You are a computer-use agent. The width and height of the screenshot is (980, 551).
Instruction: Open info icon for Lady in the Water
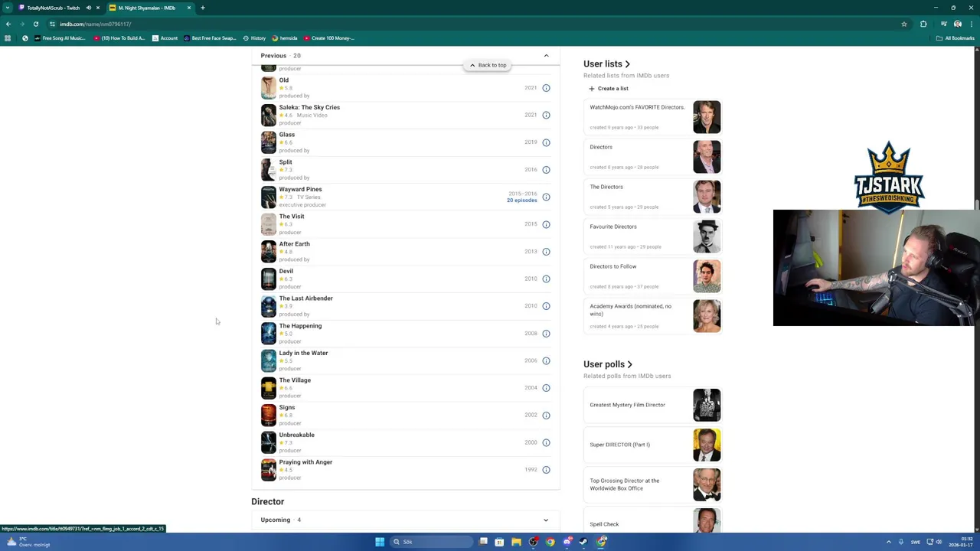(546, 360)
